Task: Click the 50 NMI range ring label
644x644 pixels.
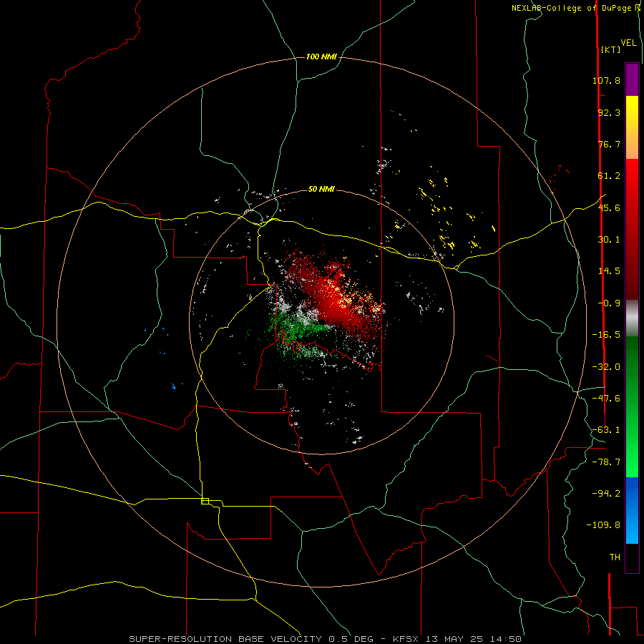Action: [x=321, y=189]
